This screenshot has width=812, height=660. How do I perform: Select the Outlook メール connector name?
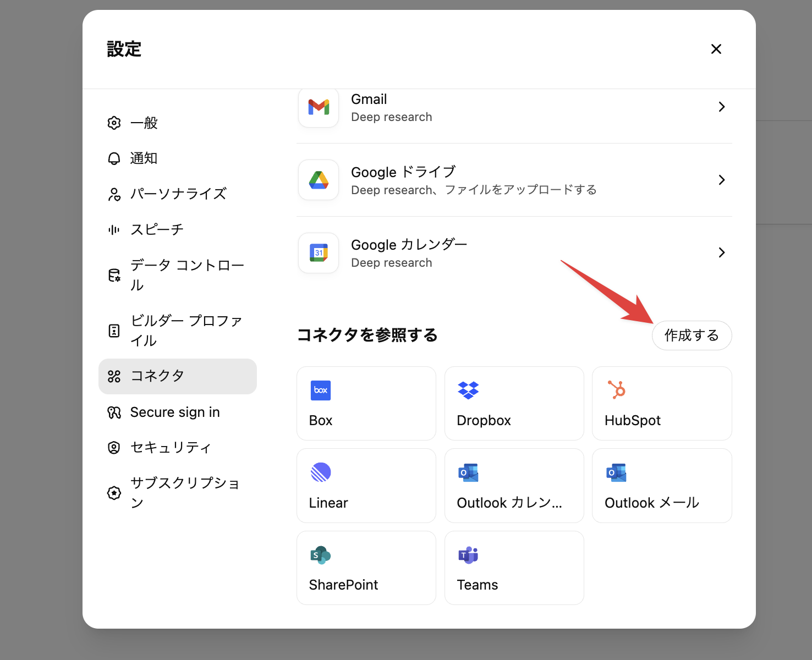pyautogui.click(x=652, y=503)
